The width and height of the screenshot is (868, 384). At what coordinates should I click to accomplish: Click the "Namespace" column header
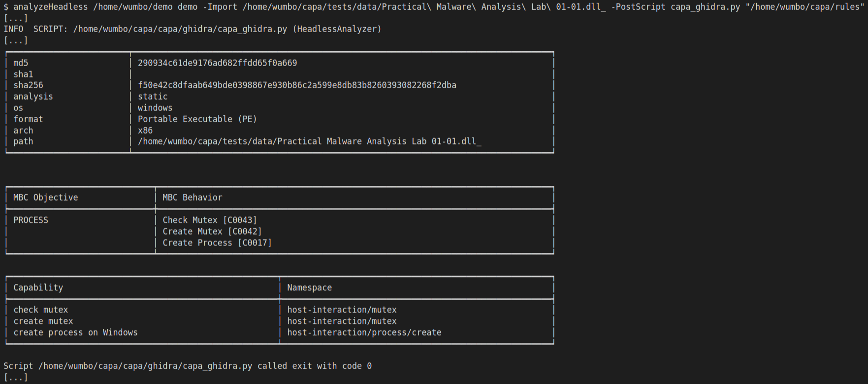click(x=309, y=288)
